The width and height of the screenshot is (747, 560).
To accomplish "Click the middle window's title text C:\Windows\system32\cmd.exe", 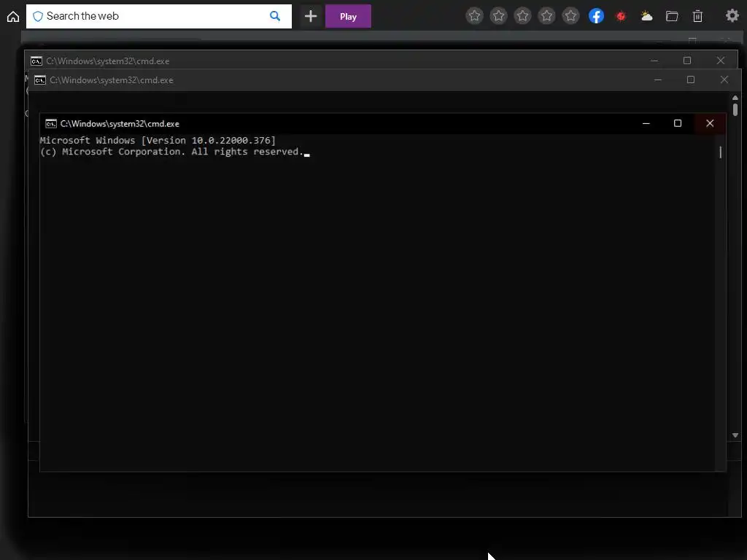I will pyautogui.click(x=112, y=80).
